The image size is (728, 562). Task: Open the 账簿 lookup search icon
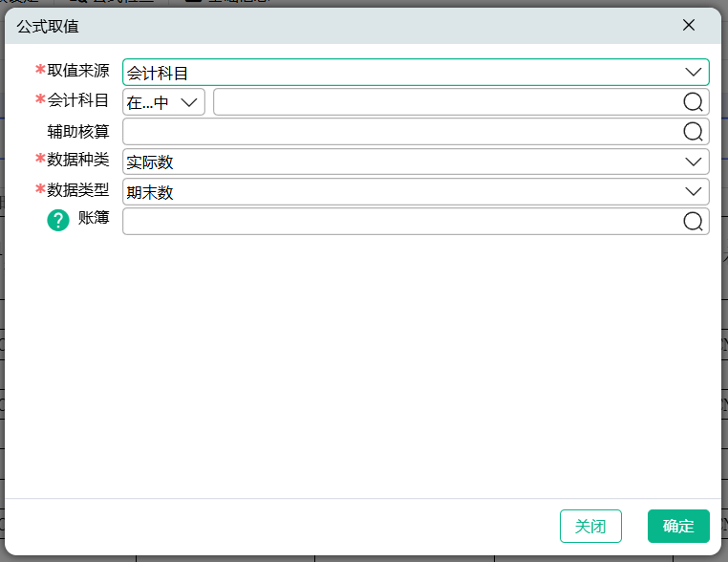click(693, 222)
